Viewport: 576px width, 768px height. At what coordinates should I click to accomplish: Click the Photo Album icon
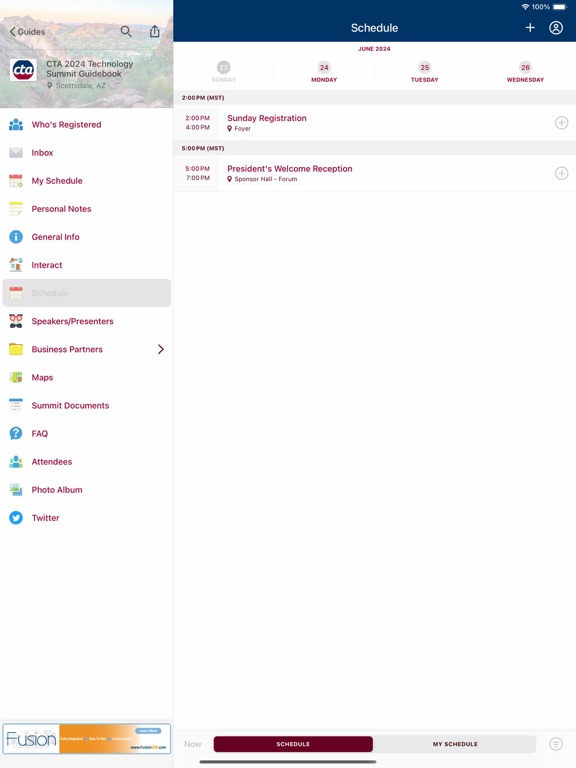[x=16, y=490]
